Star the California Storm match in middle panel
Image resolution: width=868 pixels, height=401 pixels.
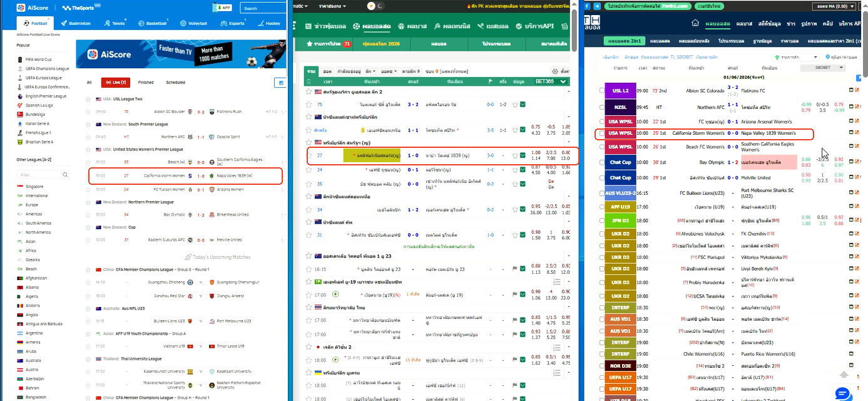309,155
